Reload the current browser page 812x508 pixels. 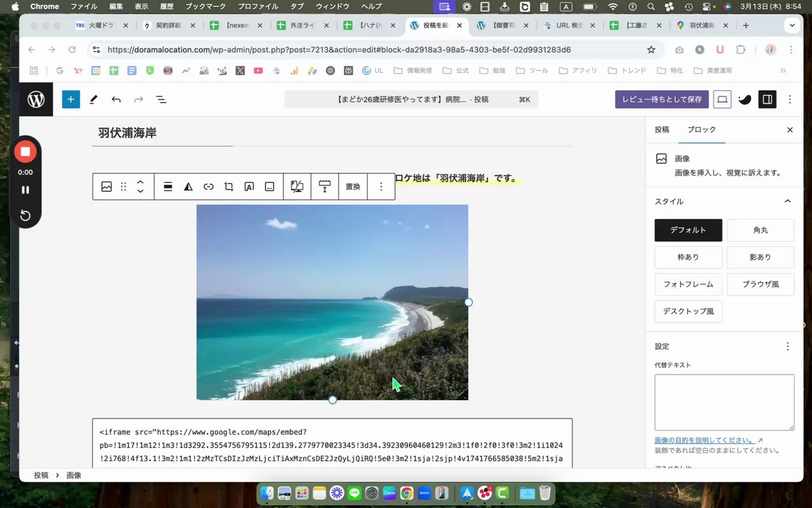(x=72, y=50)
